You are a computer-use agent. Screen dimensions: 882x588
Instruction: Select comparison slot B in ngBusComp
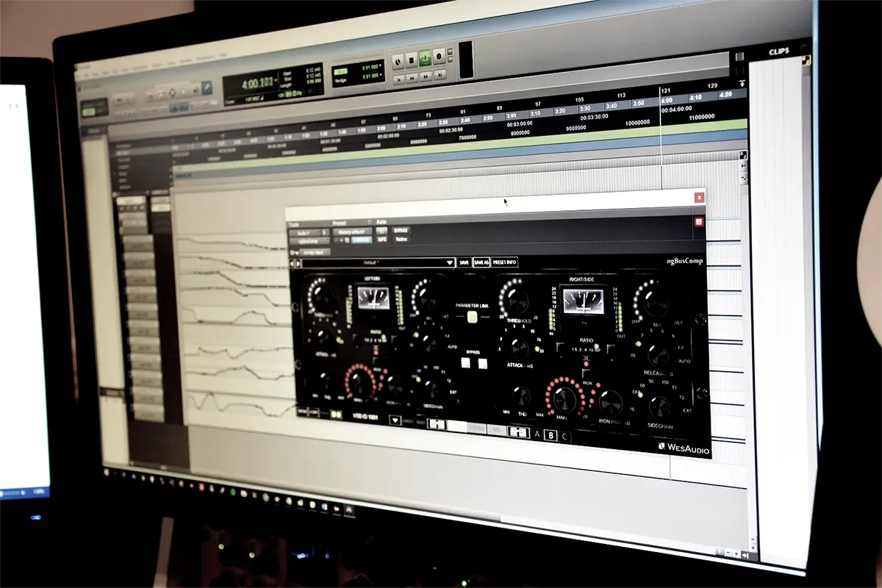[x=551, y=435]
